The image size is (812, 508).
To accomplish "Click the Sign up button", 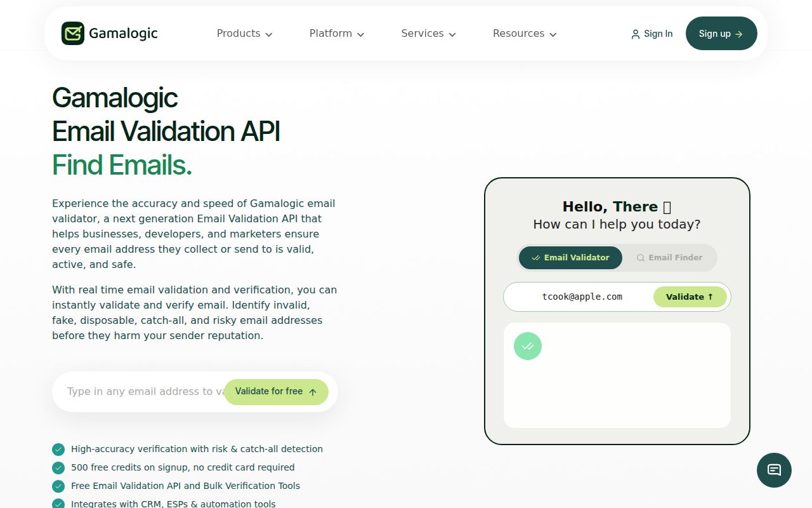I will click(721, 34).
